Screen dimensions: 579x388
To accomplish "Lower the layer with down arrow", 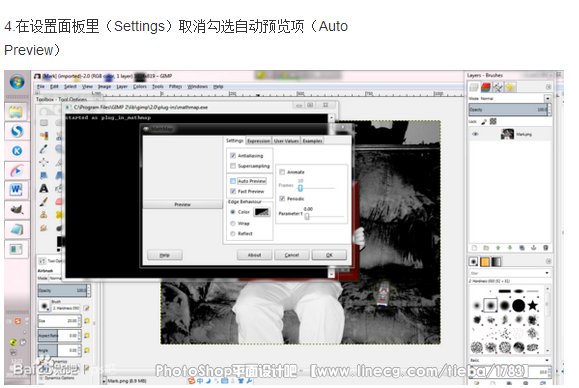I will (x=510, y=248).
